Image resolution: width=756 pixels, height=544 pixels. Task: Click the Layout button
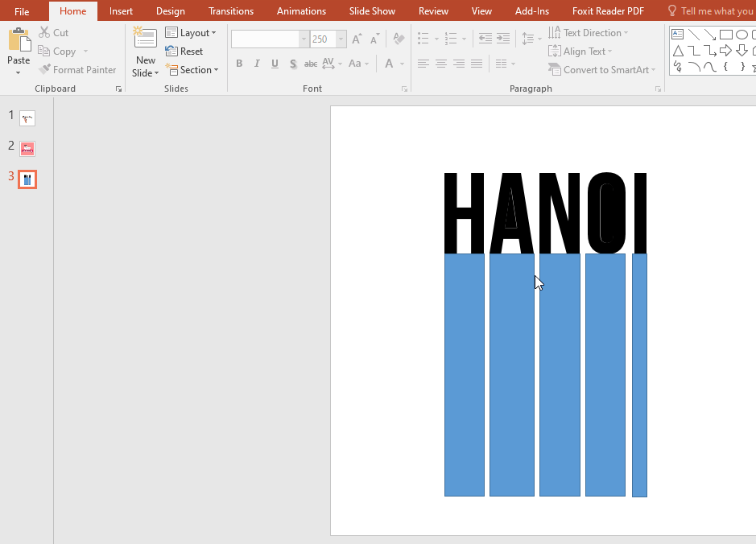pyautogui.click(x=190, y=32)
